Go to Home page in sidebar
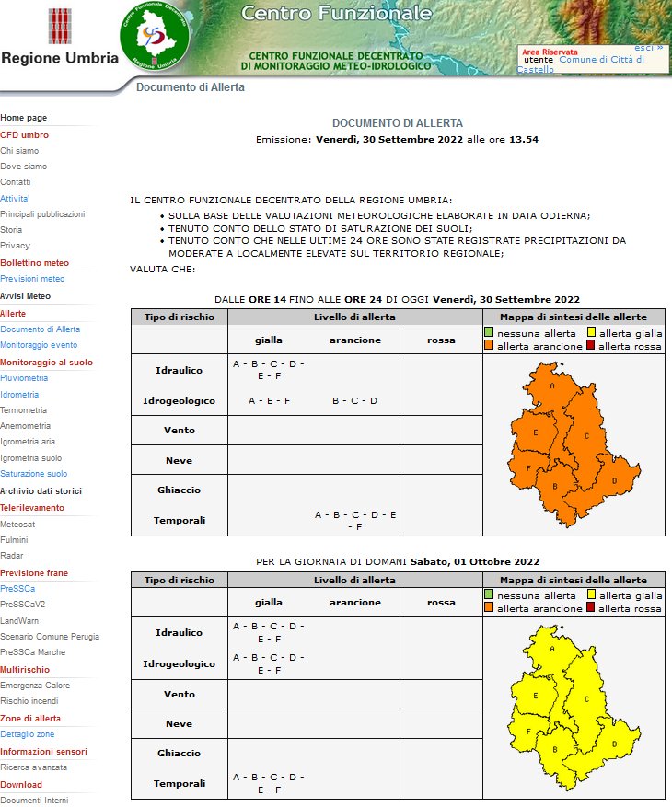The image size is (672, 807). click(24, 118)
